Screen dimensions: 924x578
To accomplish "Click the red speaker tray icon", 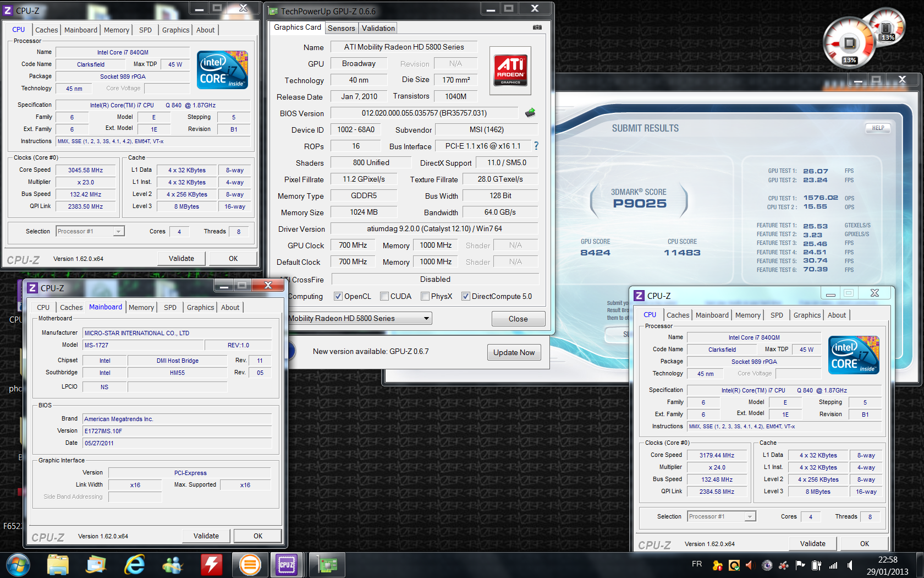I will pos(749,565).
